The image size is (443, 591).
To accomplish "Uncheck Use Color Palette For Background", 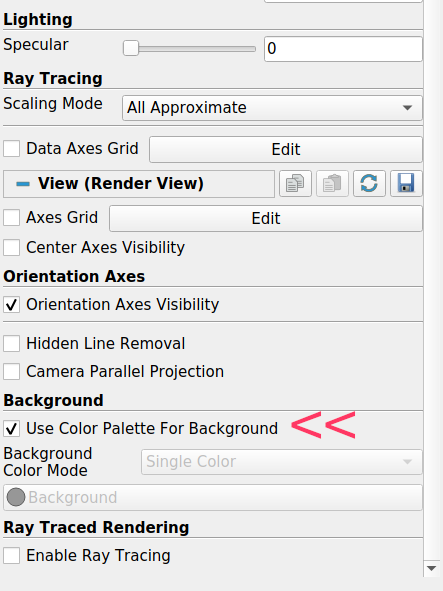I will click(x=12, y=429).
